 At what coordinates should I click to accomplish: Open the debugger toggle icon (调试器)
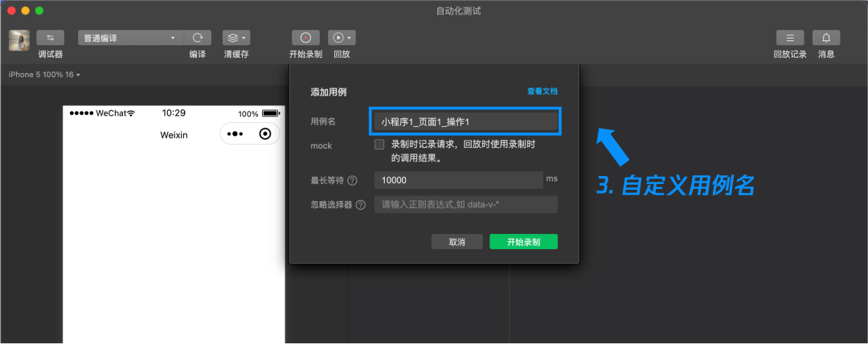(51, 38)
